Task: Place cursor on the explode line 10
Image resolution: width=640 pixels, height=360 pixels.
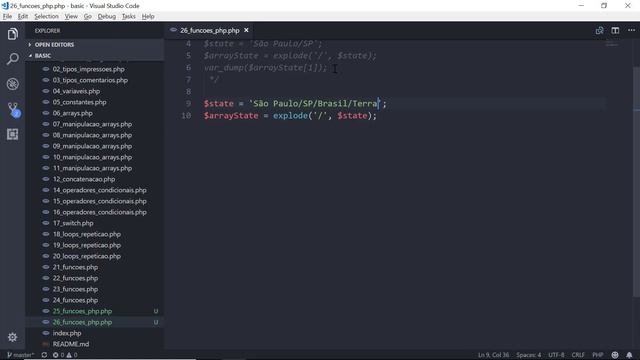Action: 290,116
